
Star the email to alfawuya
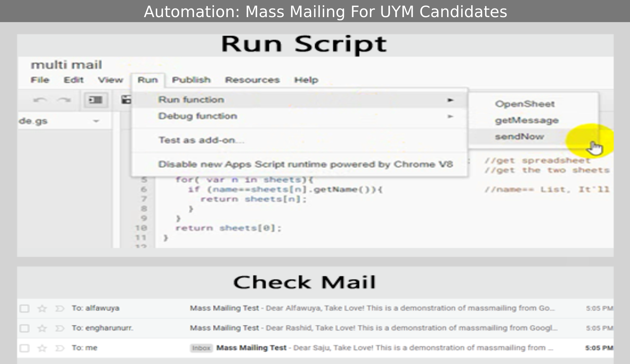(x=42, y=309)
